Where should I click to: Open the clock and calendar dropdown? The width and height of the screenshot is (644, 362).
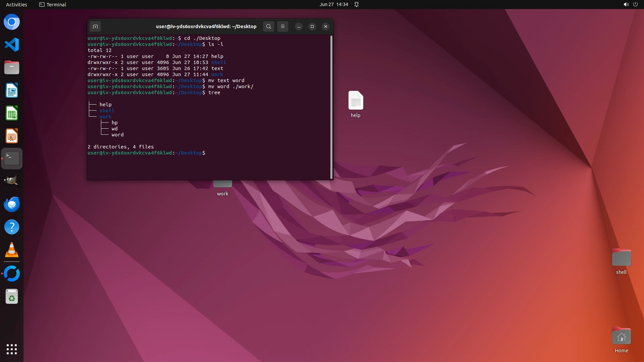[x=333, y=4]
